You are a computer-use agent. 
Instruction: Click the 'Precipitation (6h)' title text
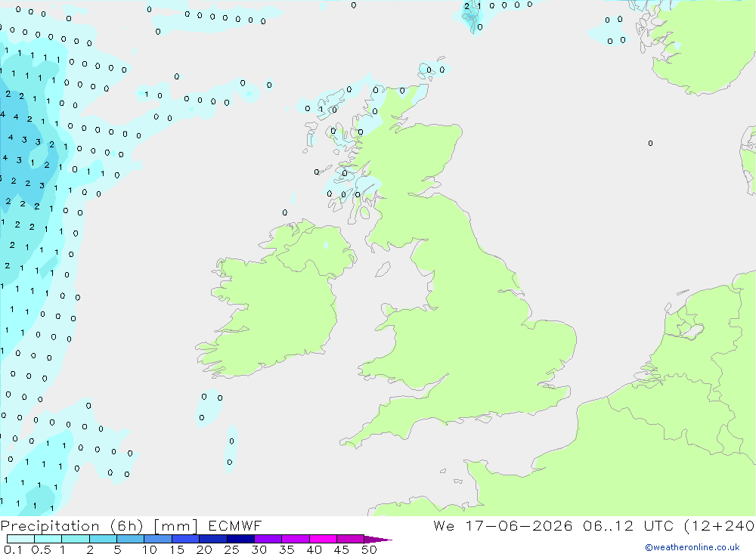point(72,526)
